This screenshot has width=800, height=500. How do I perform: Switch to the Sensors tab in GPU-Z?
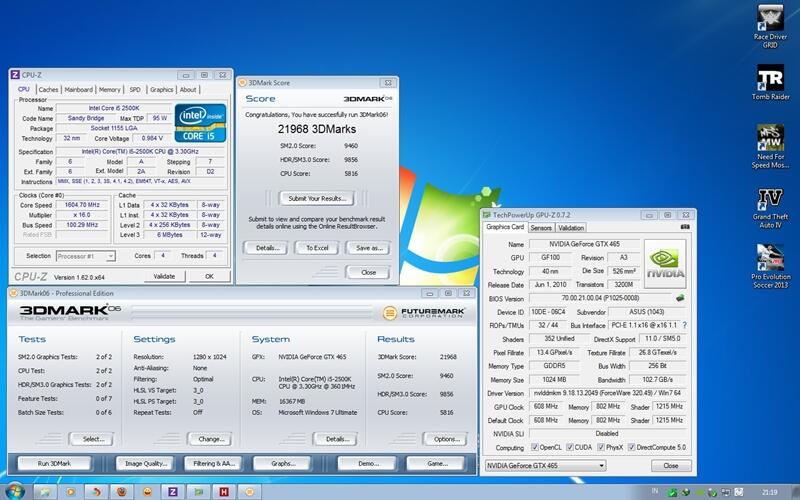coord(541,228)
